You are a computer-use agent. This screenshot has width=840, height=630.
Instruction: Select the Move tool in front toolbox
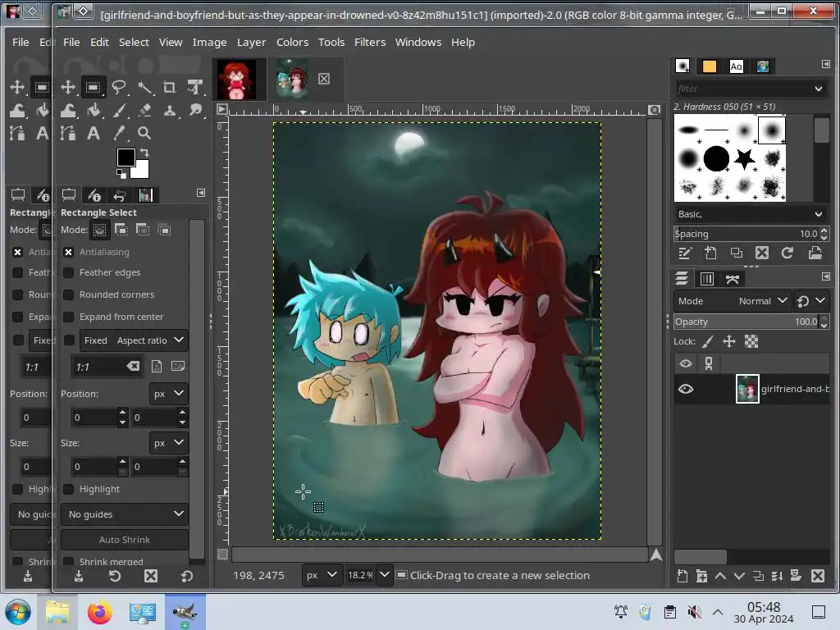(x=68, y=87)
